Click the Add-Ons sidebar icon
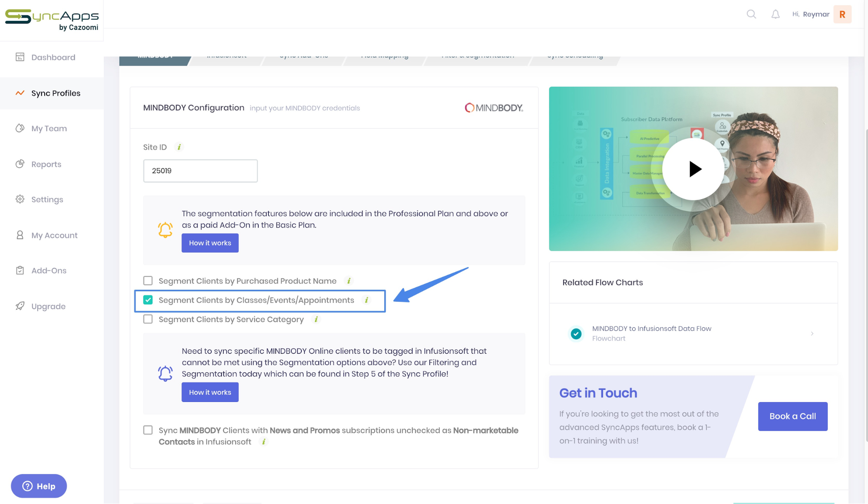 coord(20,270)
